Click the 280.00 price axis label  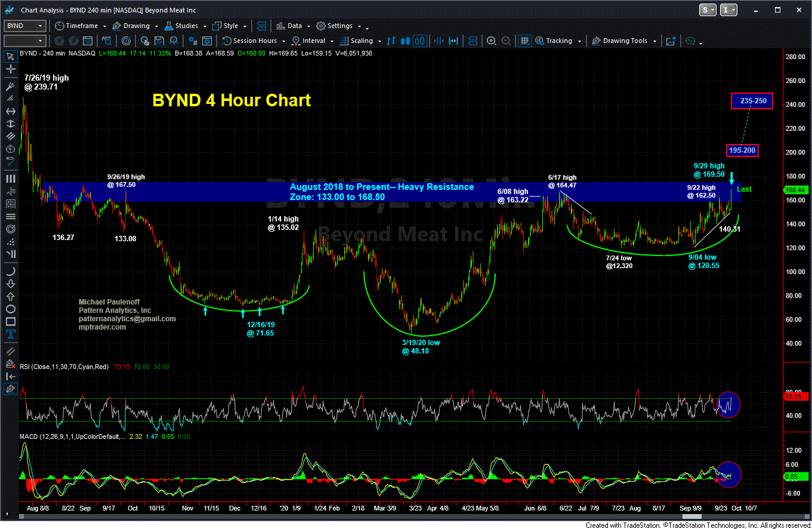(796, 57)
